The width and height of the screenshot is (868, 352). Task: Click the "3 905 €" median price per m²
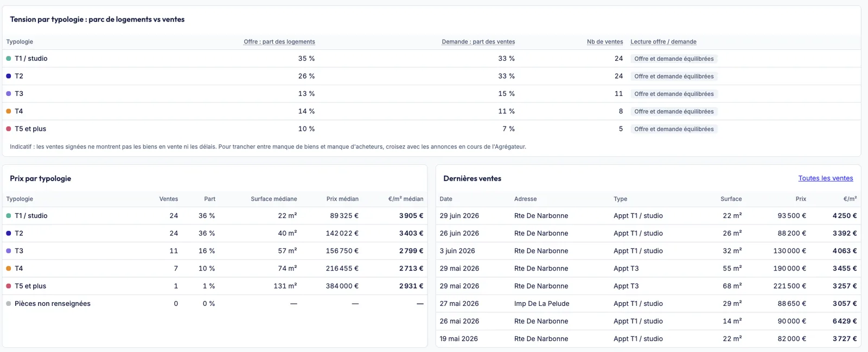click(411, 216)
